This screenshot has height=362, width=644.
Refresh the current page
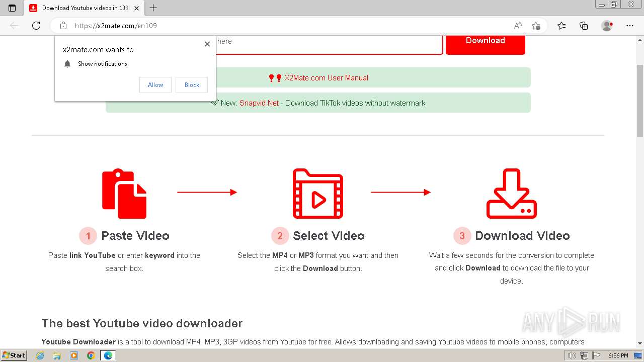pos(36,26)
